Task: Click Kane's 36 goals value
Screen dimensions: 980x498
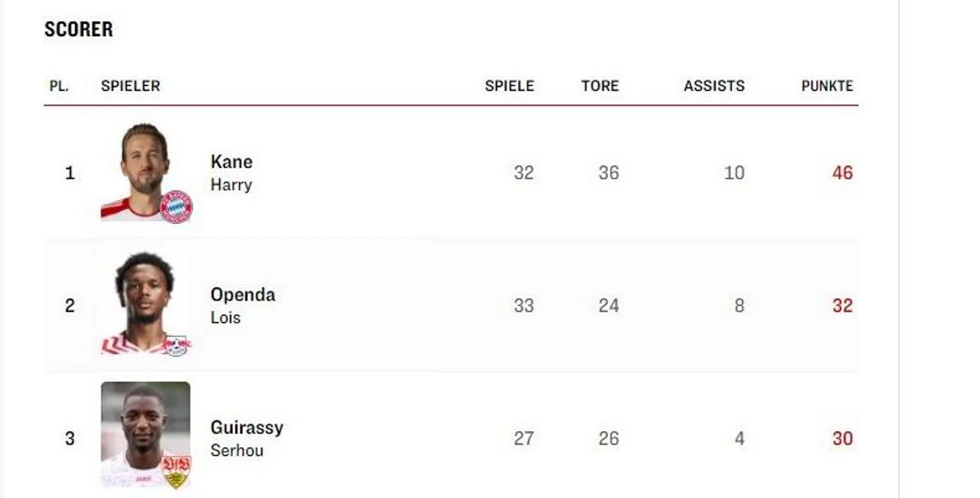Action: click(608, 173)
